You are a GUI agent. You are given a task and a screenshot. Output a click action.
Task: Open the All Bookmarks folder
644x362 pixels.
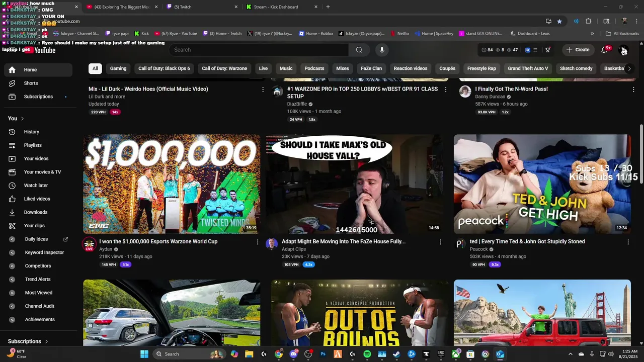pos(622,34)
